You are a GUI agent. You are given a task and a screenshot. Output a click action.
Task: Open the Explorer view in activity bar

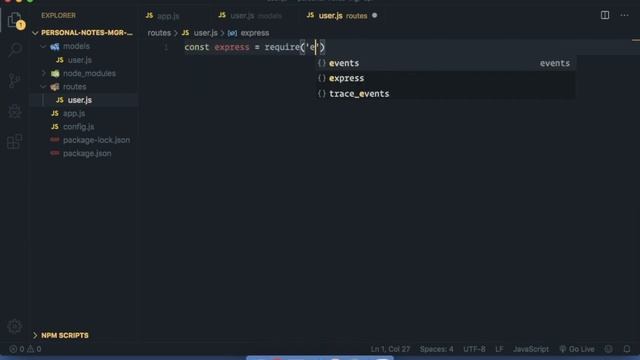click(x=15, y=20)
